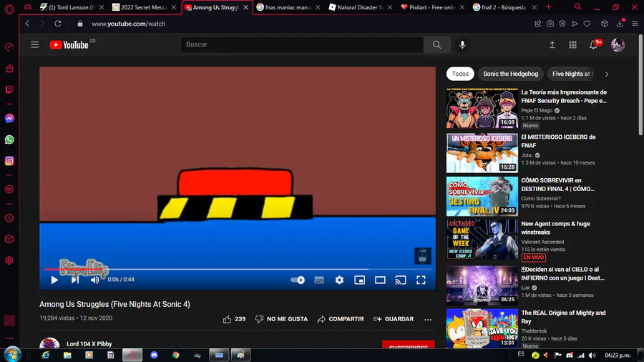Viewport: 644px width, 362px height.
Task: Click the NO ME GUSTA dislike button
Action: click(281, 319)
